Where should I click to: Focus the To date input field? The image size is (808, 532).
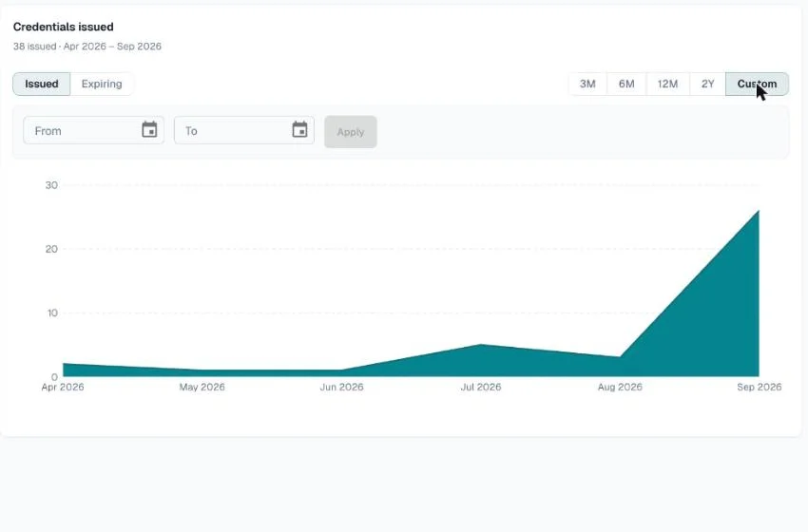(244, 130)
